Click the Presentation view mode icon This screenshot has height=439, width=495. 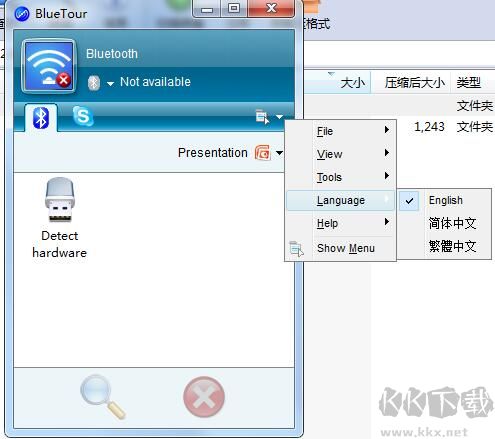263,153
